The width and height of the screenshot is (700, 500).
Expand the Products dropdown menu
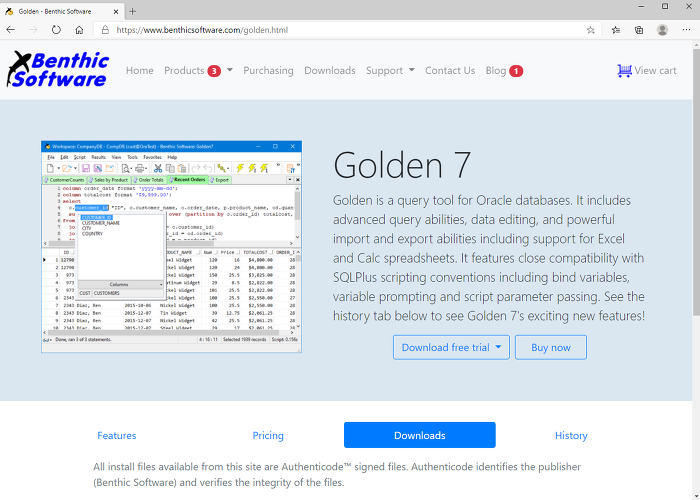click(198, 71)
